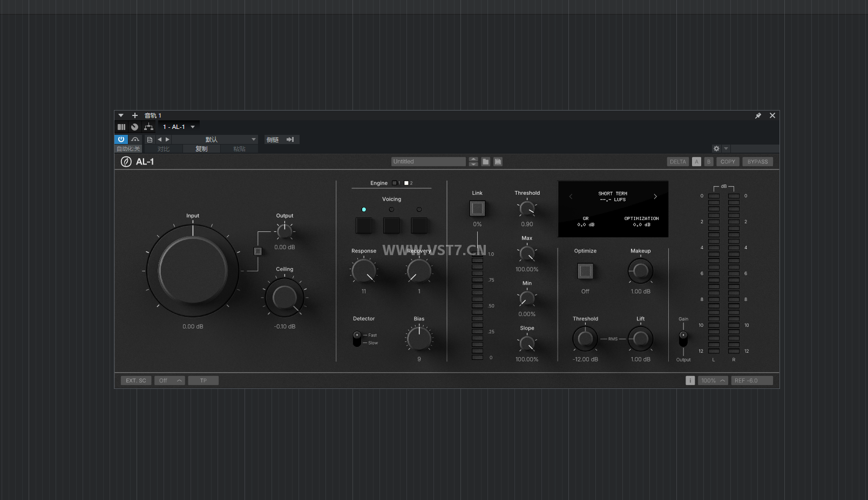The width and height of the screenshot is (868, 500).
Task: Pin the plugin window
Action: pyautogui.click(x=758, y=115)
